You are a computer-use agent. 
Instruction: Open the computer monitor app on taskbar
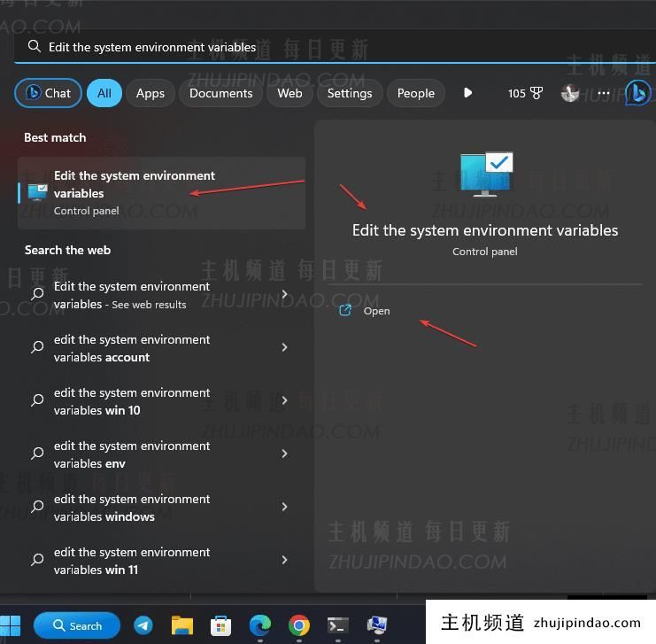[x=376, y=625]
